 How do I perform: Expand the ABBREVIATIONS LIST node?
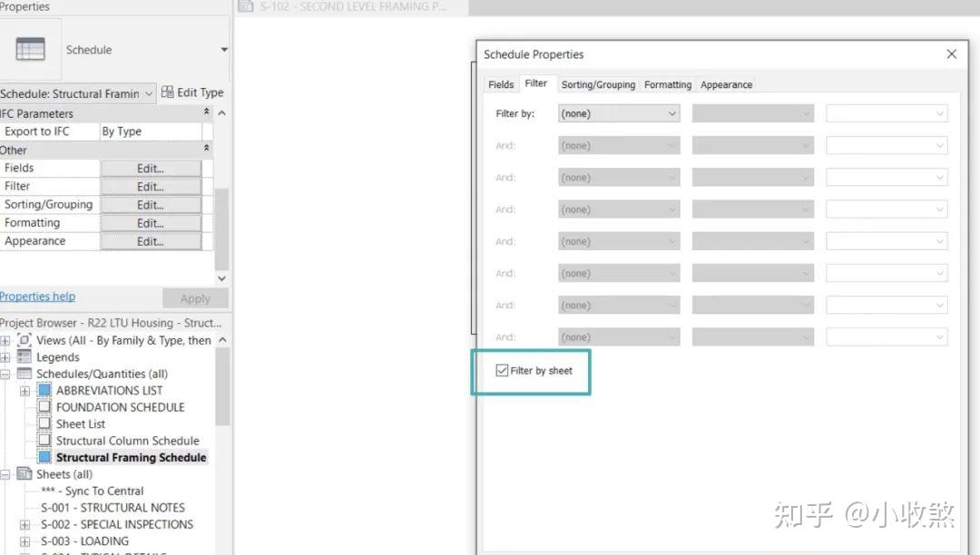click(24, 390)
